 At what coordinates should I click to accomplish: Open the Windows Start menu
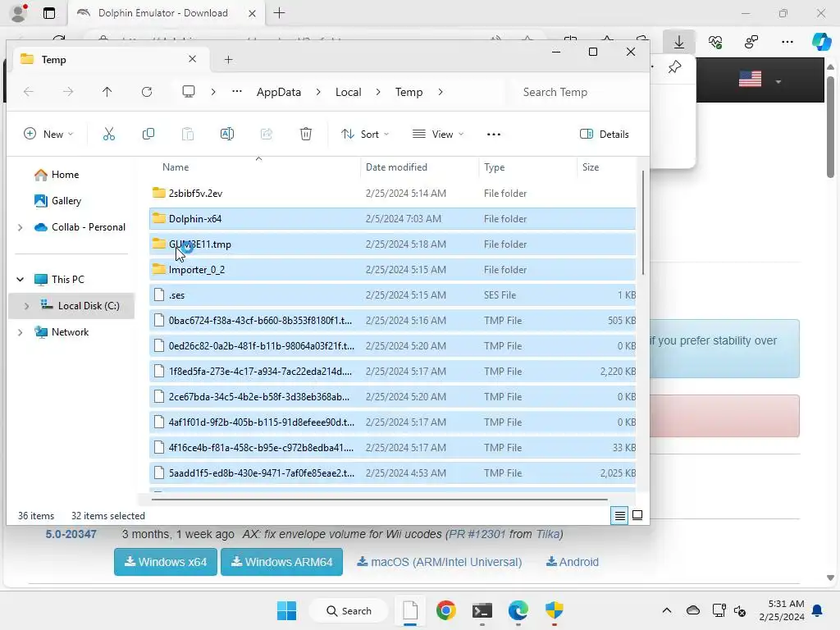tap(286, 610)
